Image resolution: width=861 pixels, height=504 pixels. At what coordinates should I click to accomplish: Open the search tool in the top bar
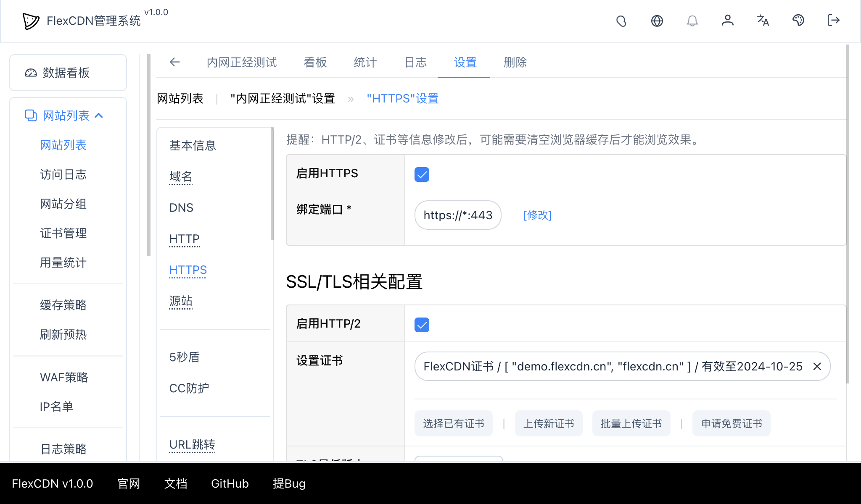click(x=622, y=21)
